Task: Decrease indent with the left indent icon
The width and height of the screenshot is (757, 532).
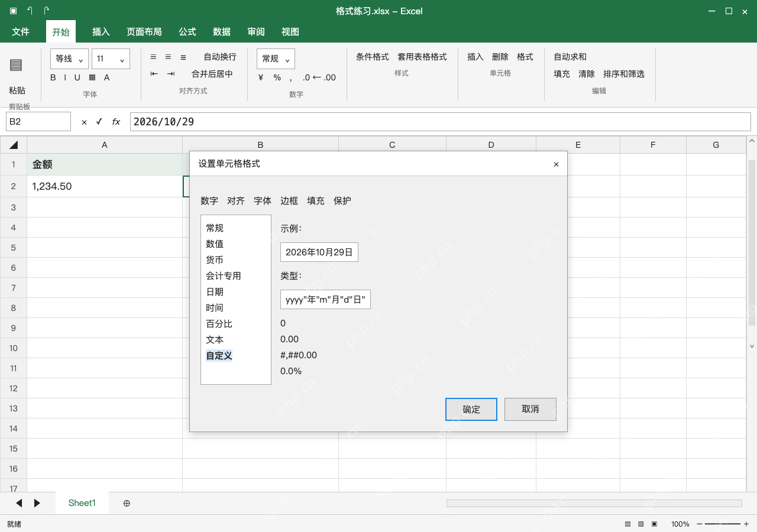Action: (x=154, y=74)
